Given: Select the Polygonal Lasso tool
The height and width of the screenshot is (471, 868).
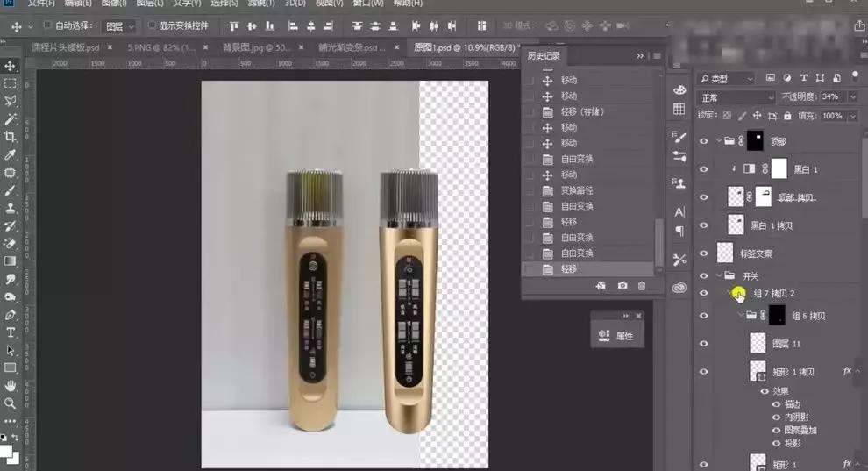Looking at the screenshot, I should click(x=10, y=101).
